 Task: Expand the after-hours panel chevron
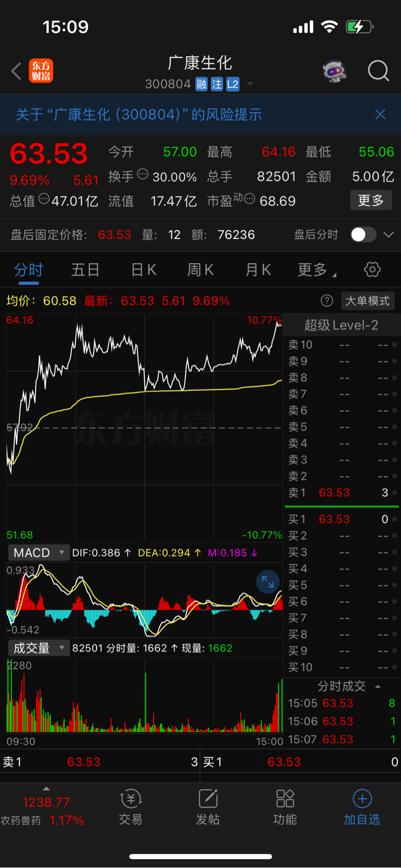pyautogui.click(x=388, y=235)
